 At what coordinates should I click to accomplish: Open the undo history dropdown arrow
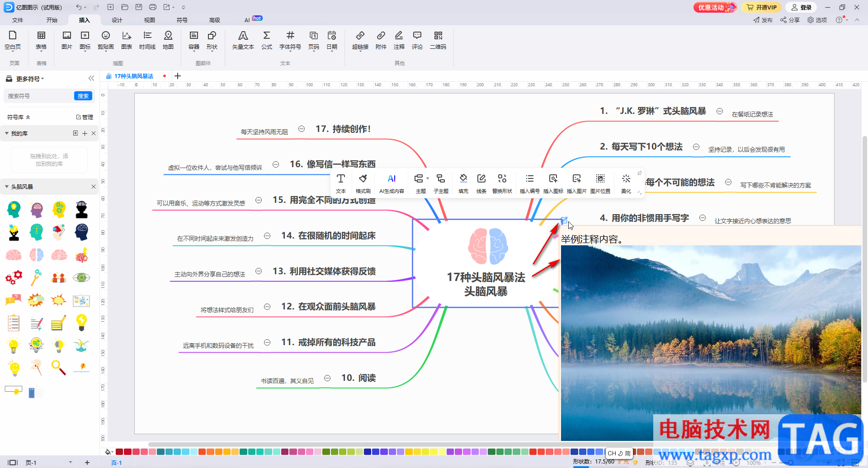pos(85,8)
